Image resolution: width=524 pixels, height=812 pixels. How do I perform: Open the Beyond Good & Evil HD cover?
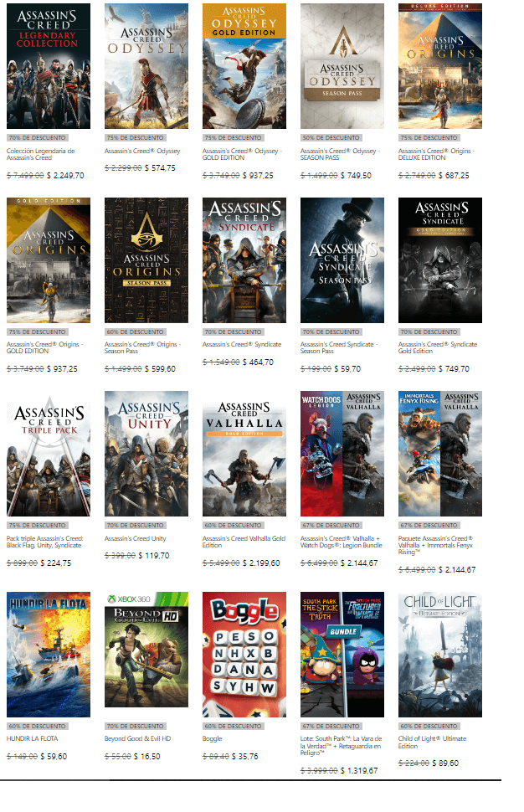click(146, 654)
